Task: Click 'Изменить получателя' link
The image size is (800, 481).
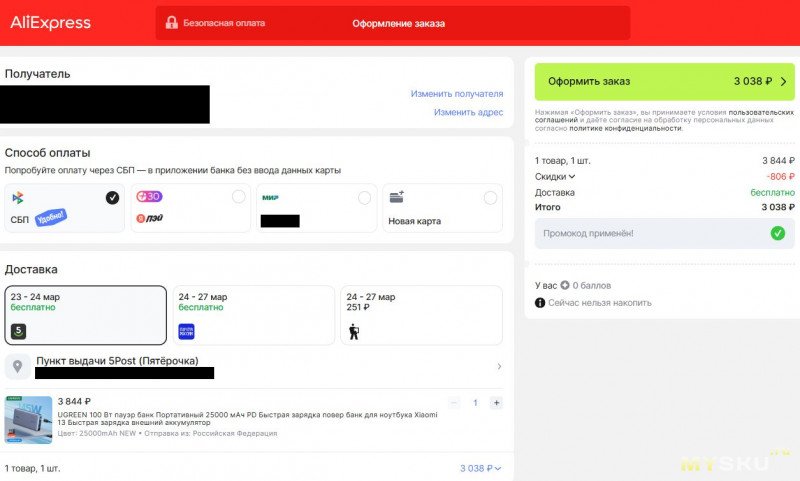Action: click(456, 94)
